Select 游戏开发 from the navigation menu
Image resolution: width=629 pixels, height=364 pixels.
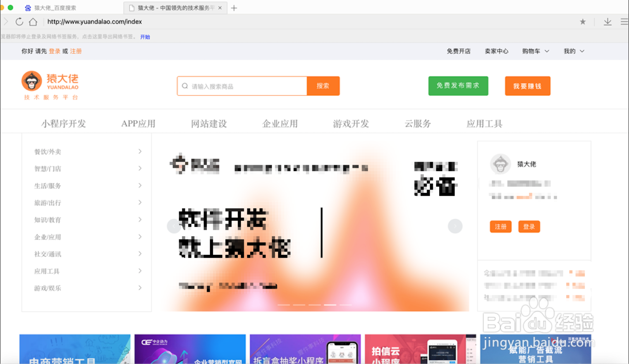(350, 123)
